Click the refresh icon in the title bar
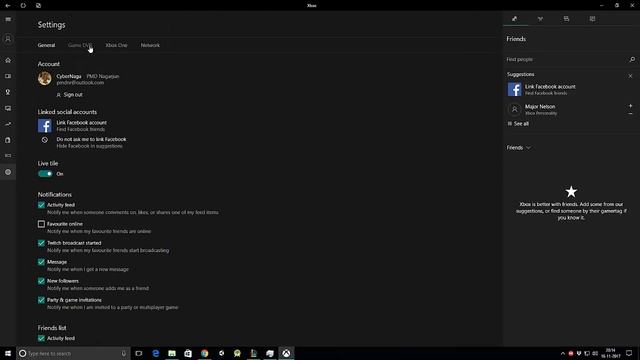Screen dimensions: 640x360 (x=23, y=5)
